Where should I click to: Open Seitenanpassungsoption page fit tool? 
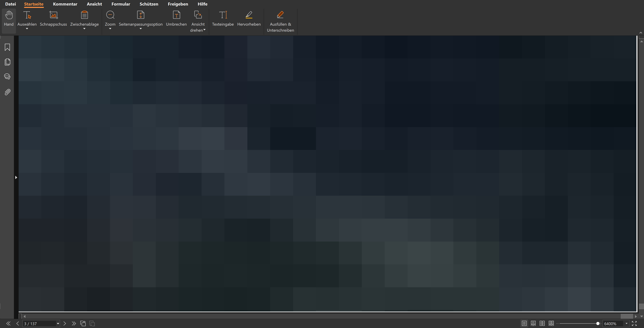[141, 19]
